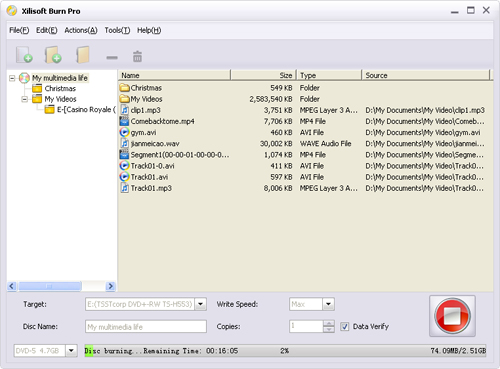Click the audio icon of Track01.mp3

pos(124,188)
